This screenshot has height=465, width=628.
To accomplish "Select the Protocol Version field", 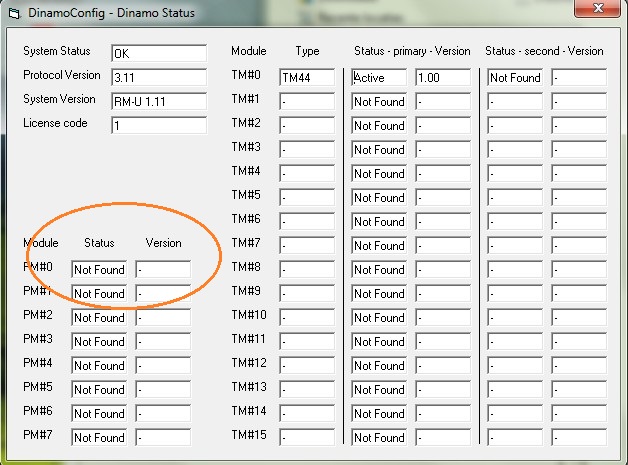I will 158,77.
